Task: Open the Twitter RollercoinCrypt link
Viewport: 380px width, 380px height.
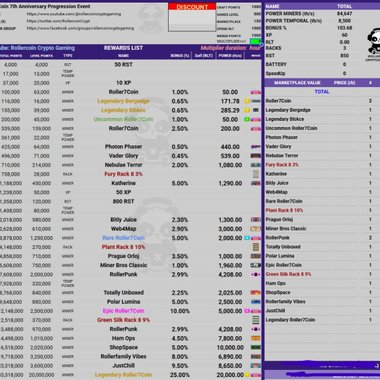Action: (x=58, y=21)
